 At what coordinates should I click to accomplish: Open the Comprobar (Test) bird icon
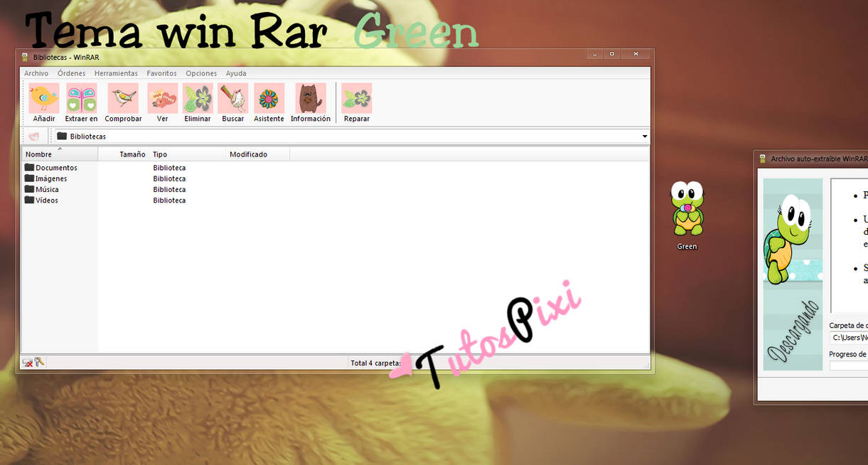click(x=122, y=98)
